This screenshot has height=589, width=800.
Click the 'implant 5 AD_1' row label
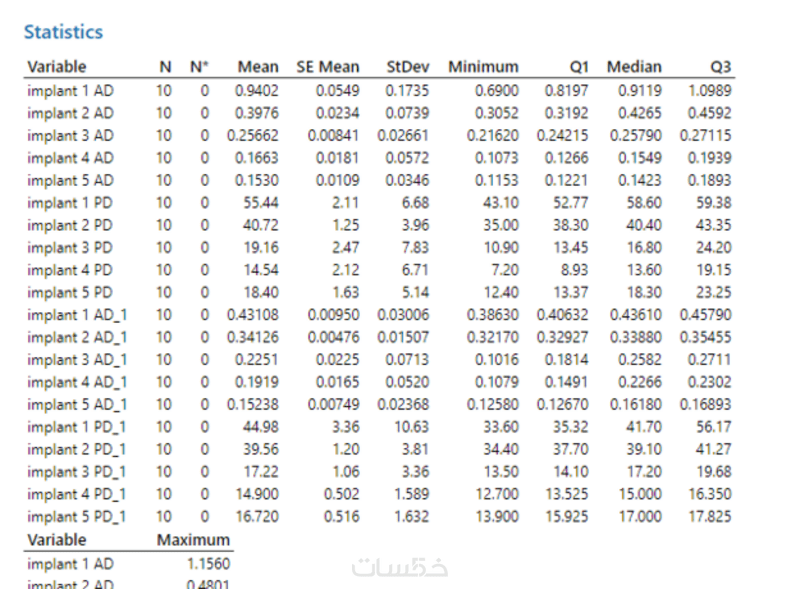(77, 405)
